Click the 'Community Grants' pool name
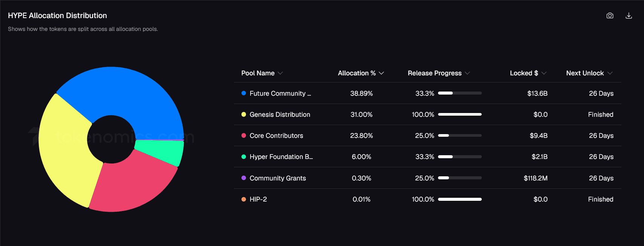The height and width of the screenshot is (246, 644). point(278,178)
